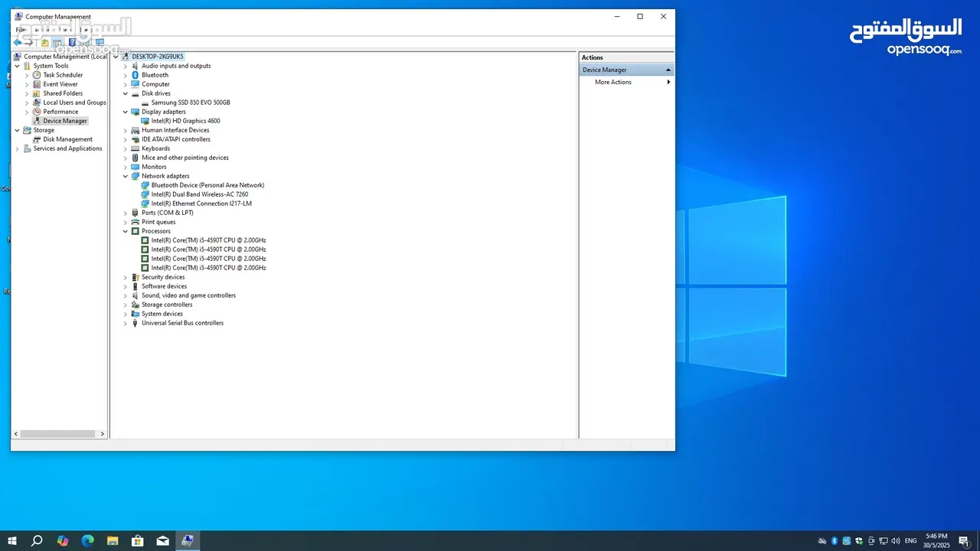Image resolution: width=980 pixels, height=551 pixels.
Task: Collapse the Network adapters category
Action: click(126, 176)
